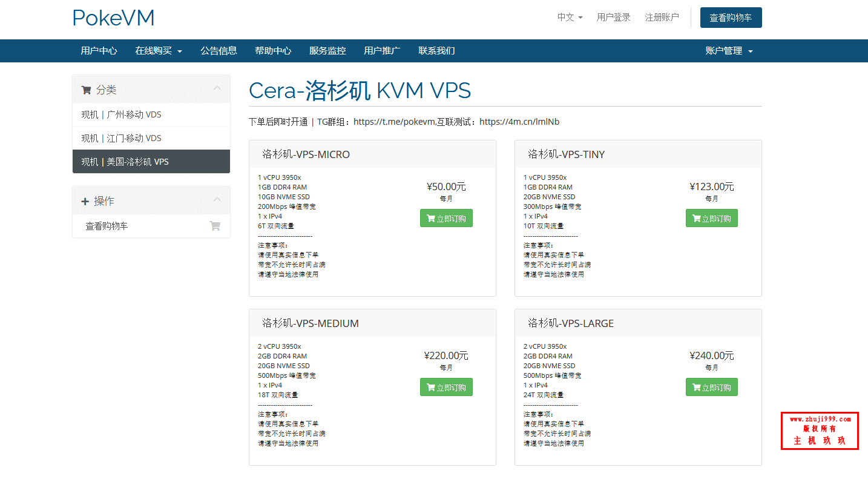Go to 帮助中心 page
This screenshot has width=868, height=479.
pos(273,51)
